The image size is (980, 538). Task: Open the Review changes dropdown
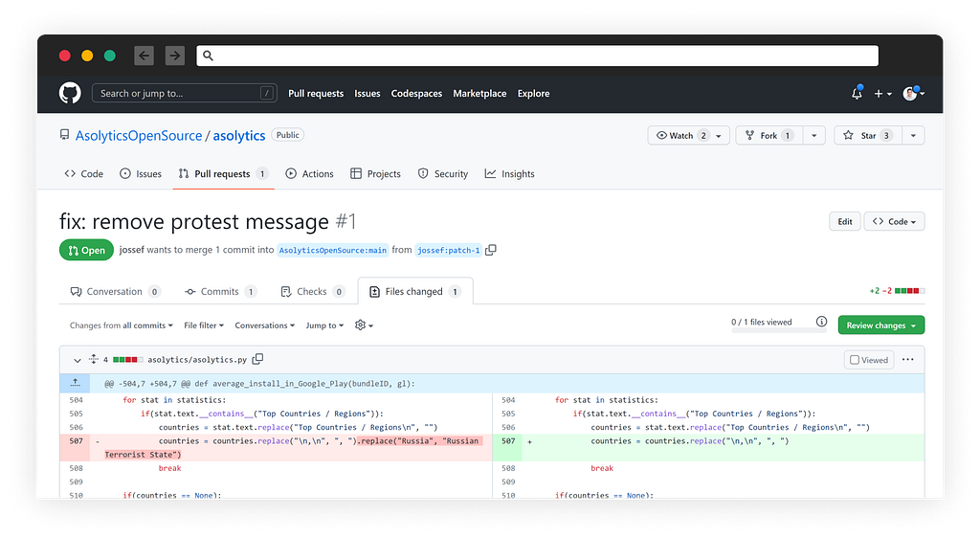pos(880,325)
